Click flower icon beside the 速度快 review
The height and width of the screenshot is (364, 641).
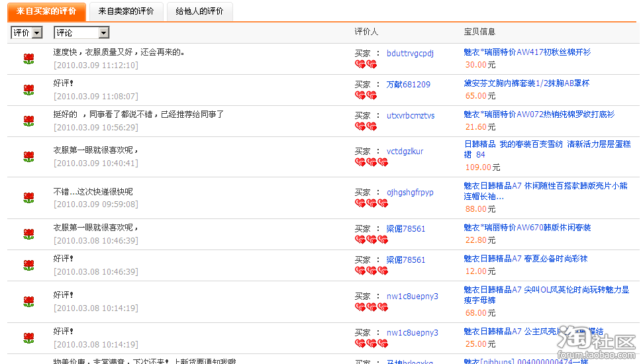click(x=28, y=60)
